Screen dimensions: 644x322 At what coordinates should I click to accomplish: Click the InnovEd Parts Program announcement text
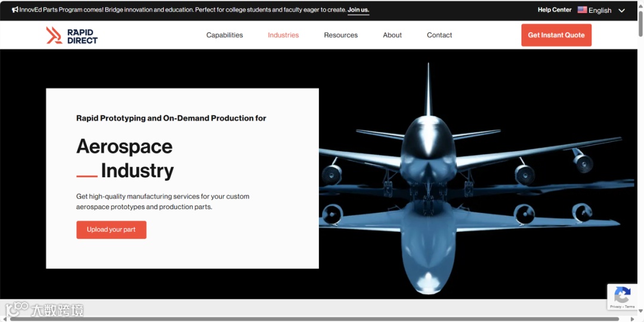pyautogui.click(x=183, y=10)
